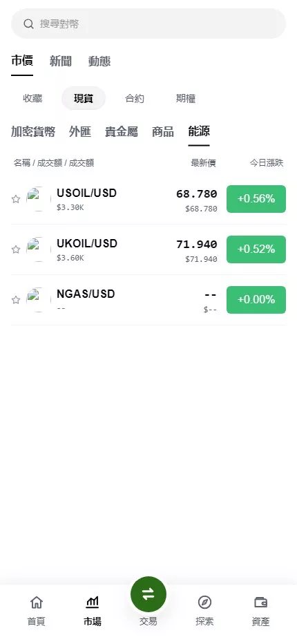Open the 探索 compass icon
297x644 pixels.
[204, 603]
